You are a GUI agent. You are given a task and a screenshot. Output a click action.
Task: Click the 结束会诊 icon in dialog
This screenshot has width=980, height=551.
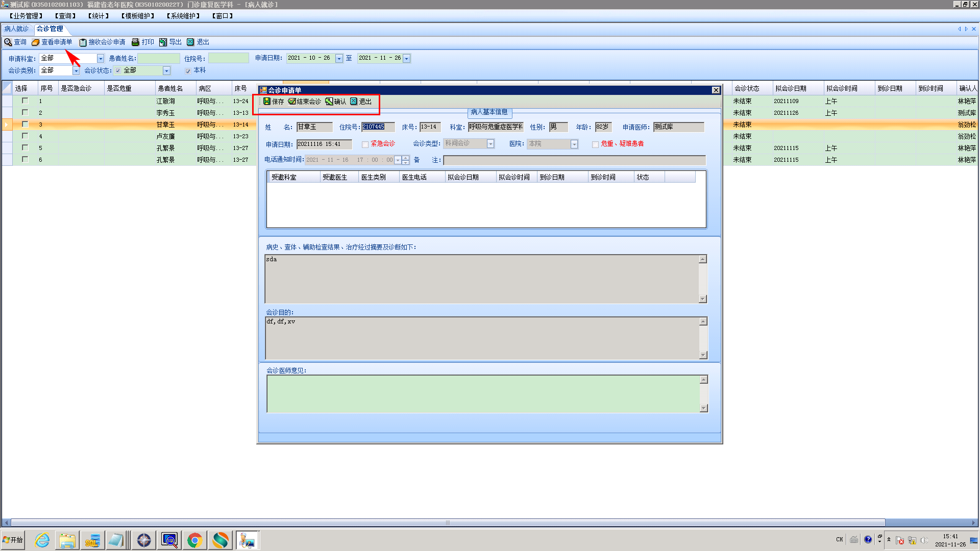(292, 102)
